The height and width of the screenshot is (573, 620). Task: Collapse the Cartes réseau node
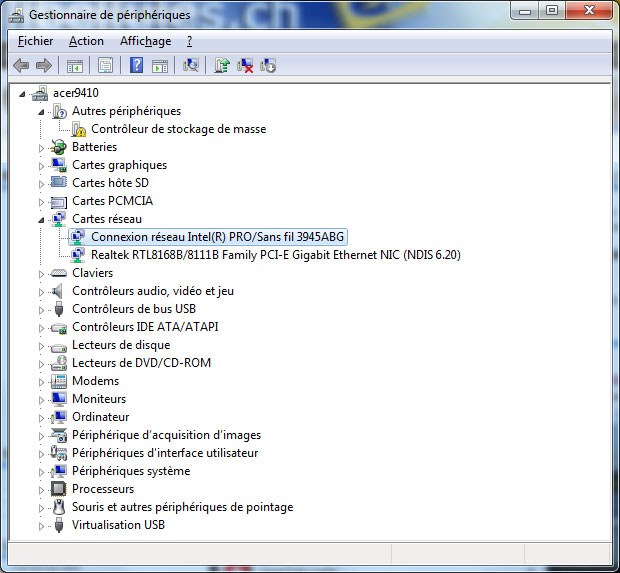tap(41, 220)
